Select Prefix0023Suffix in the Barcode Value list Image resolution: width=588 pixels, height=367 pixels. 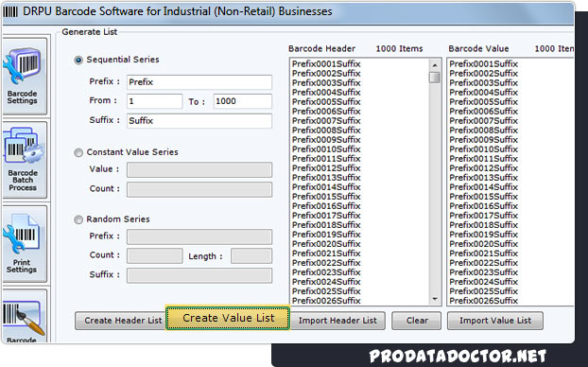point(484,272)
